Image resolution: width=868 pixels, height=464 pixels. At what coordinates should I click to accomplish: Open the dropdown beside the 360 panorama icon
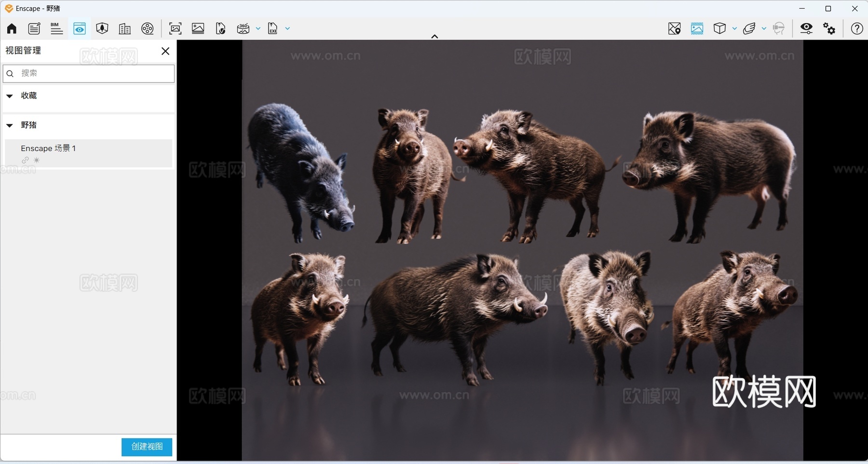click(258, 28)
